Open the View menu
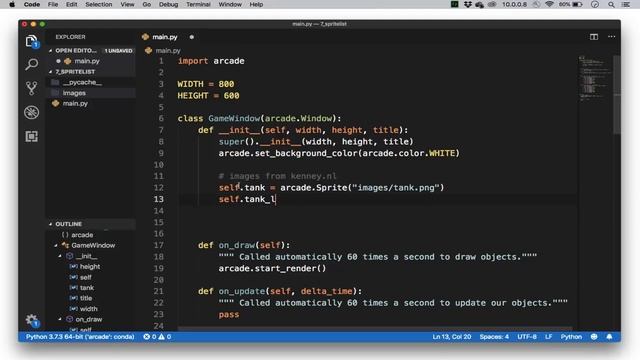The width and height of the screenshot is (640, 360). tap(127, 4)
